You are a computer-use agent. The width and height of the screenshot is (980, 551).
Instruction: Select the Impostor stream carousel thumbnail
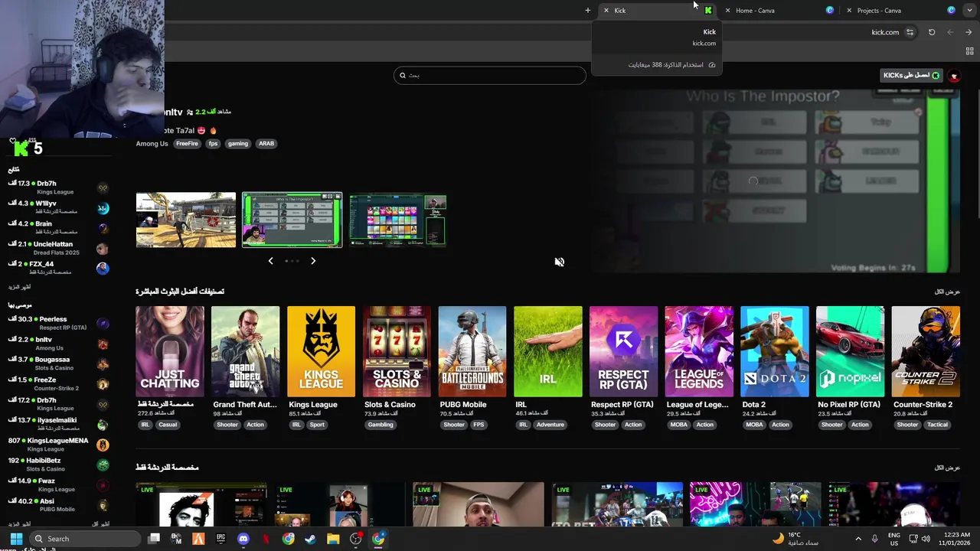(x=292, y=220)
